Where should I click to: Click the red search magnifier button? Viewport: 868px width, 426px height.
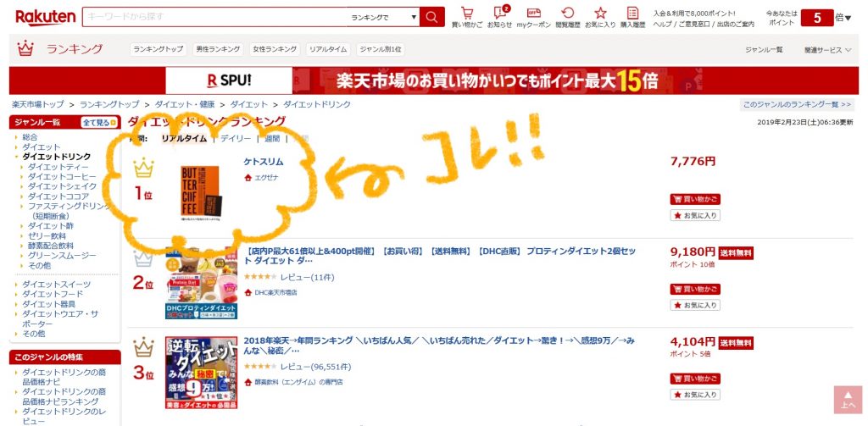pos(432,17)
